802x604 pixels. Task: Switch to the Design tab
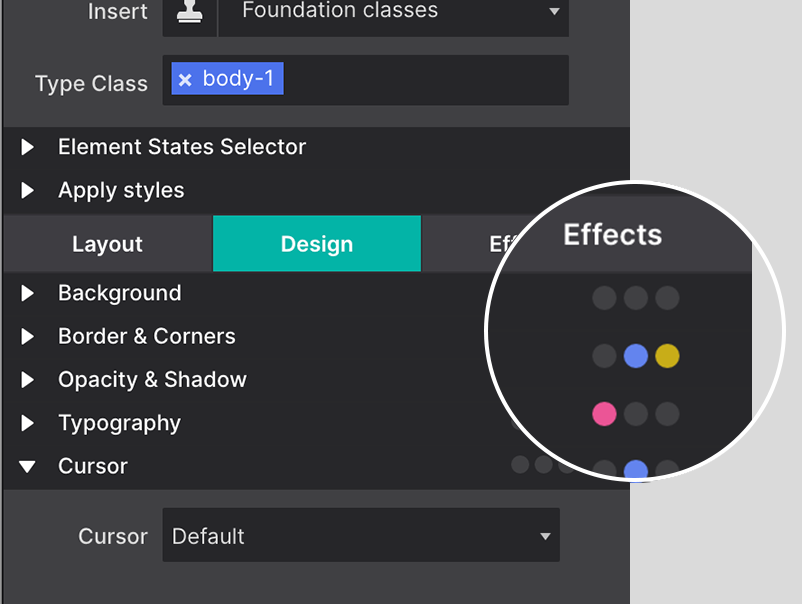(x=317, y=244)
